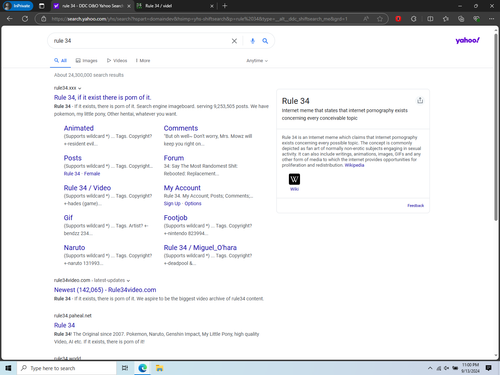The height and width of the screenshot is (375, 500).
Task: Select the All results tab
Action: pos(60,61)
